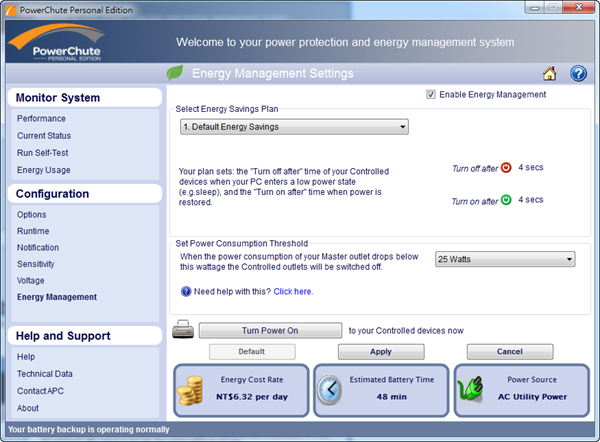Viewport: 600px width, 442px height.
Task: Open Technical Data under Help and Support
Action: pyautogui.click(x=45, y=373)
